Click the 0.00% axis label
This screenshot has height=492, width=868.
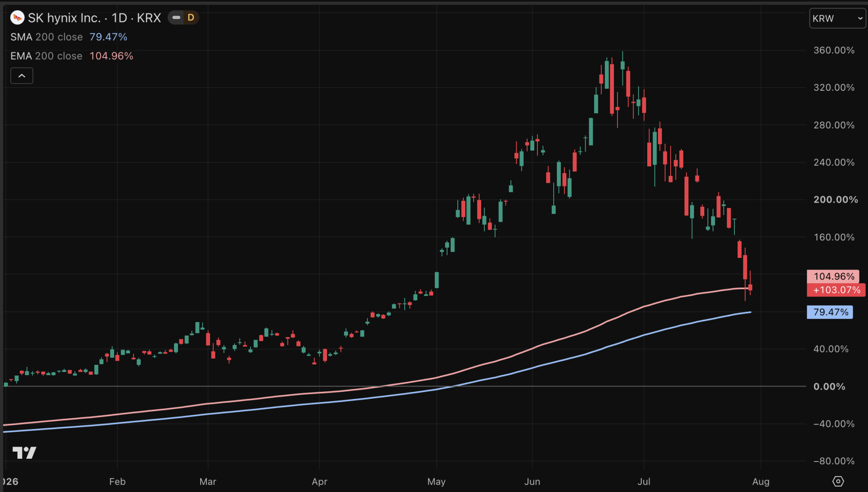829,386
